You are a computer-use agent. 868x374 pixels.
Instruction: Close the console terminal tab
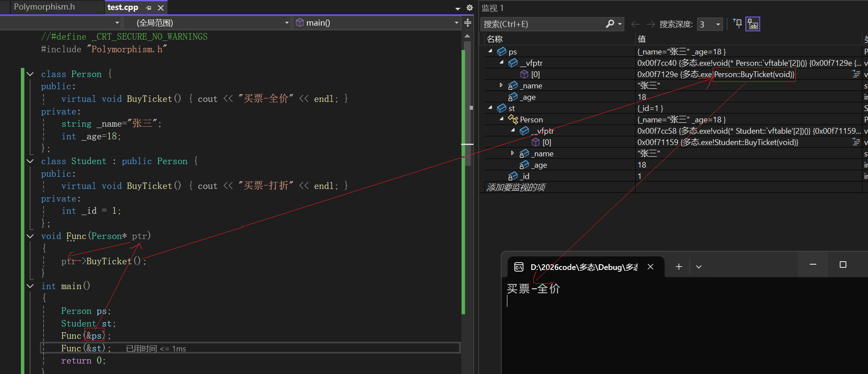click(x=650, y=267)
